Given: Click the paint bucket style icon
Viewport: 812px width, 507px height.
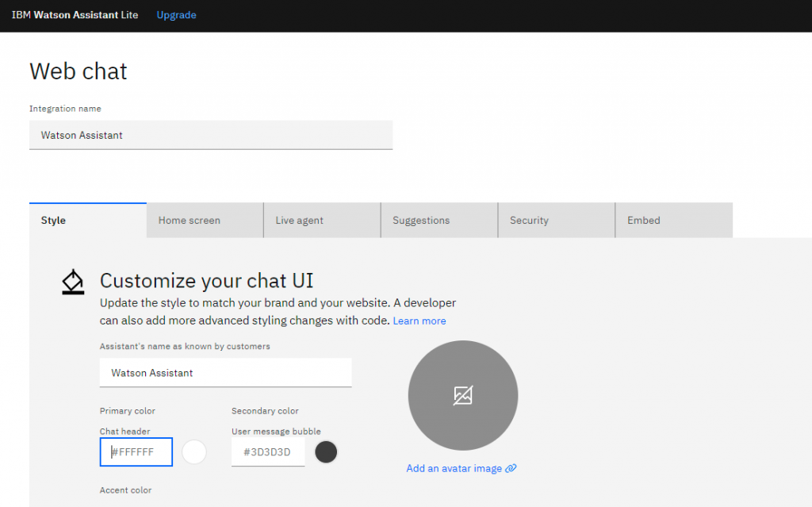Looking at the screenshot, I should pyautogui.click(x=73, y=282).
